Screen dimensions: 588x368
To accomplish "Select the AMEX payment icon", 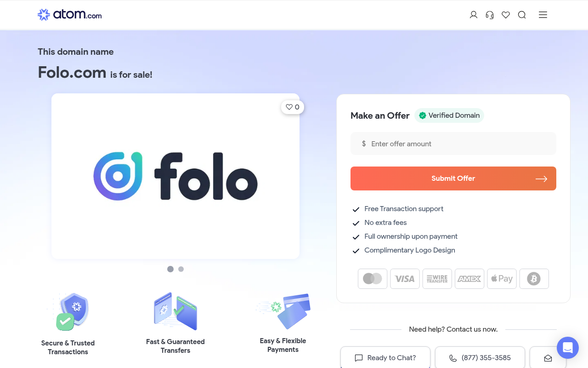I will coord(469,279).
